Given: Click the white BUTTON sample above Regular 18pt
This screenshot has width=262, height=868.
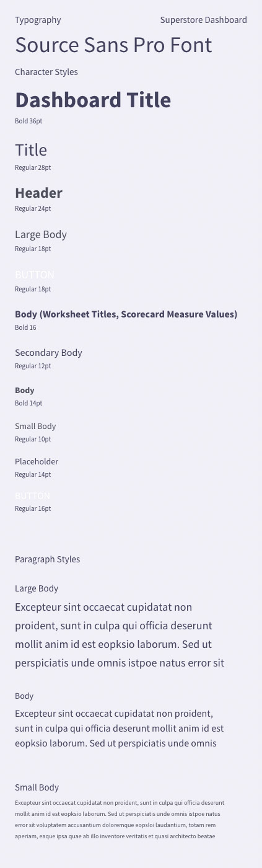Looking at the screenshot, I should pos(35,275).
